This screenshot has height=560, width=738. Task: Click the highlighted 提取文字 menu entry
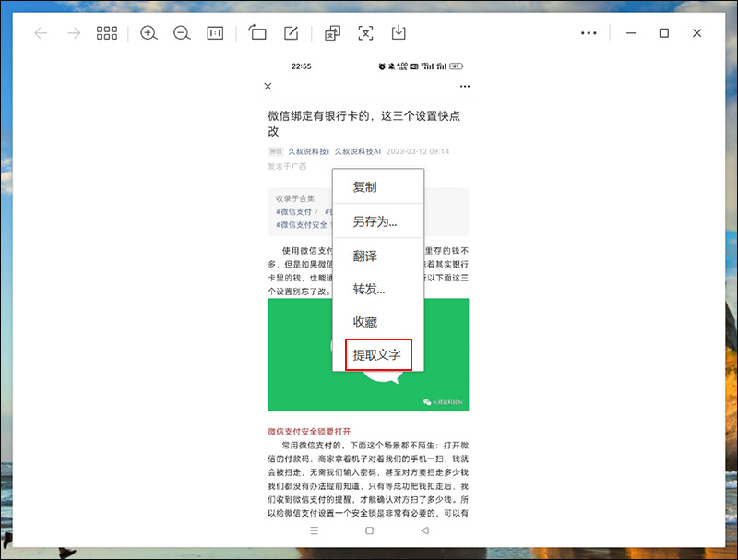pyautogui.click(x=378, y=354)
